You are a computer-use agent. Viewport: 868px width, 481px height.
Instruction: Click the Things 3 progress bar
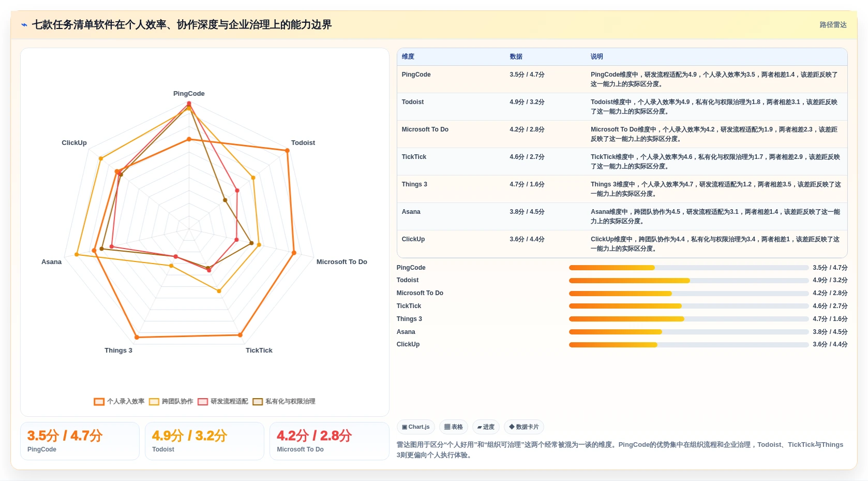point(689,319)
